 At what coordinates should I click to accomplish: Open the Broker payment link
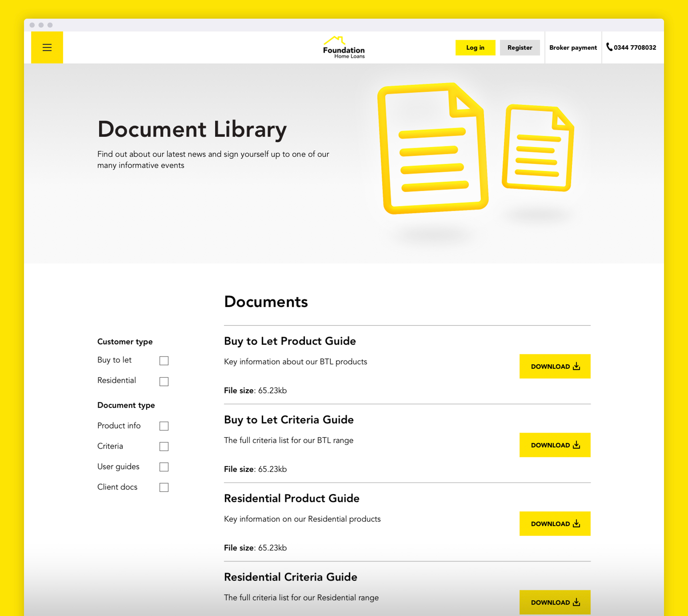pos(573,48)
